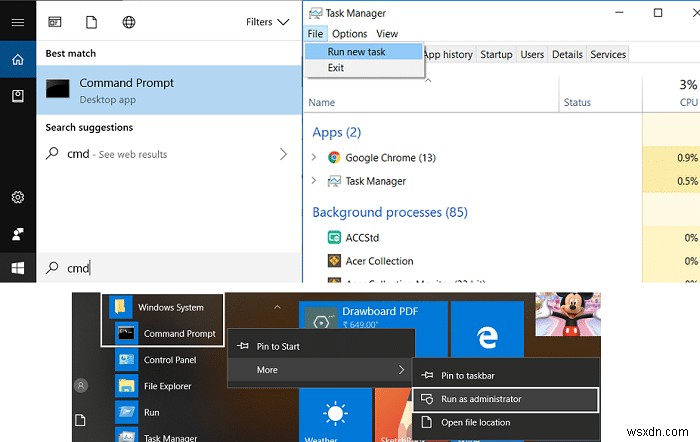This screenshot has height=442, width=700.
Task: Open the Filters dropdown
Action: 267,22
